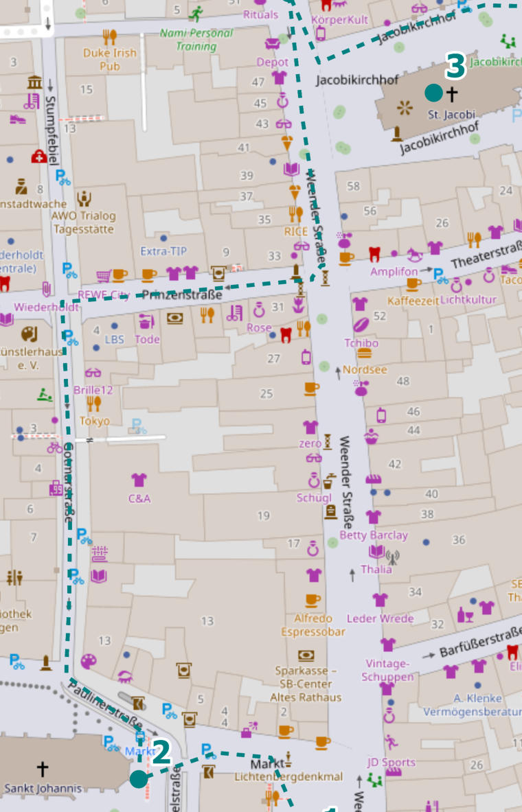
Task: Click the Extra-TIP office label
Action: click(163, 251)
